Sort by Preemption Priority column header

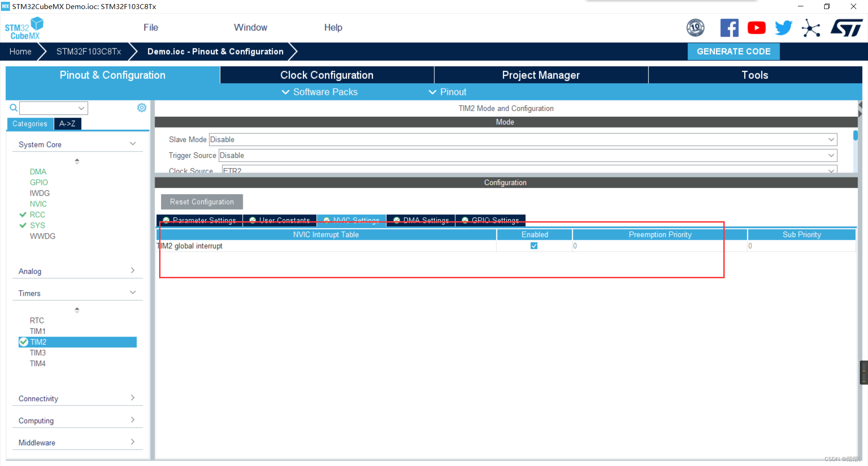pyautogui.click(x=660, y=234)
